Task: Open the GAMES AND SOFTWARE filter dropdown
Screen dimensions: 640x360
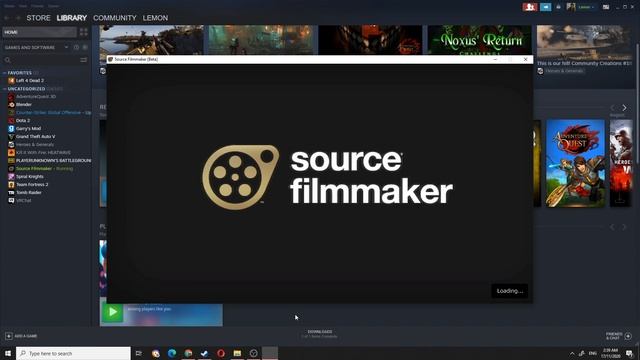Action: 36,47
